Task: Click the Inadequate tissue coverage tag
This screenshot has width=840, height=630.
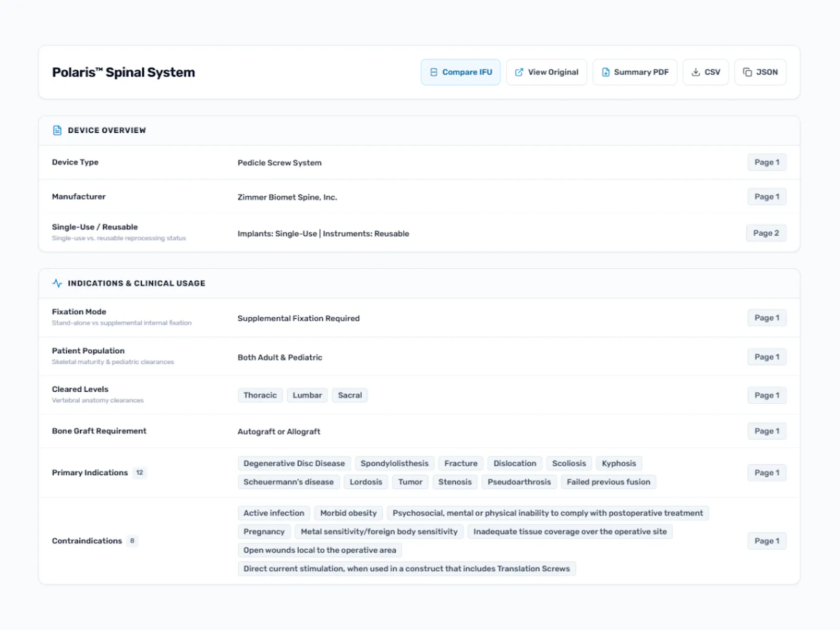Action: (570, 531)
